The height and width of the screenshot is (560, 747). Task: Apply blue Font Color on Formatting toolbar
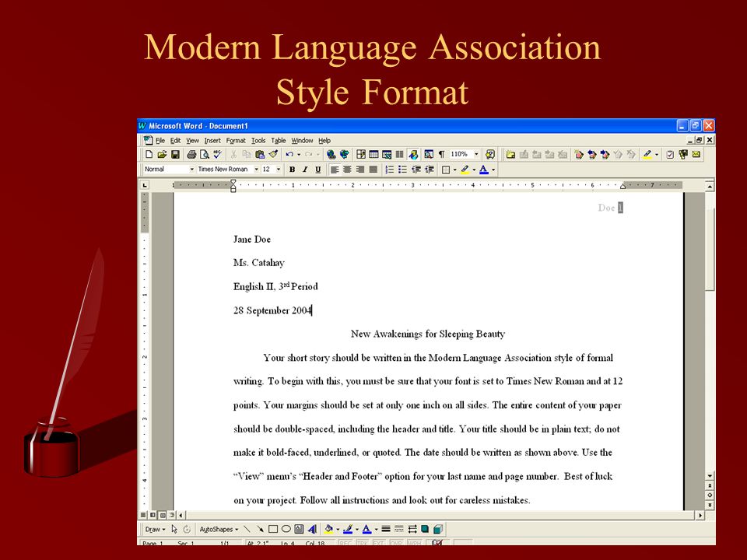tap(484, 170)
